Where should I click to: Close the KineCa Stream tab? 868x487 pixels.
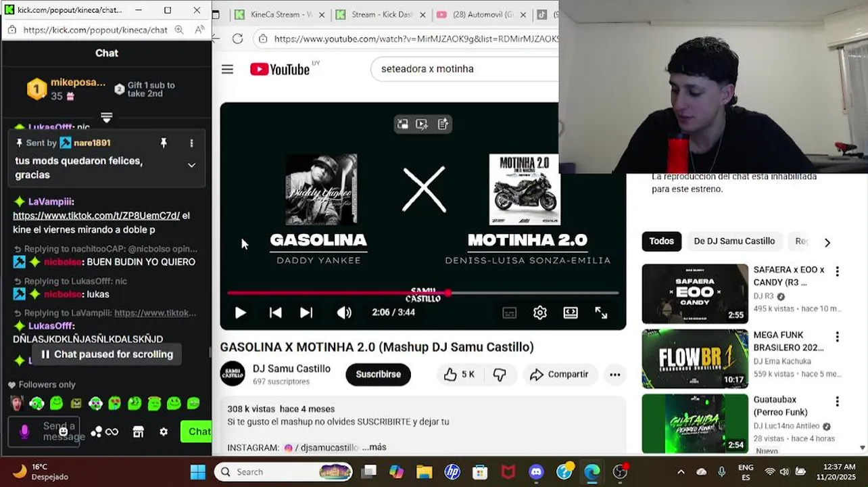pyautogui.click(x=321, y=14)
